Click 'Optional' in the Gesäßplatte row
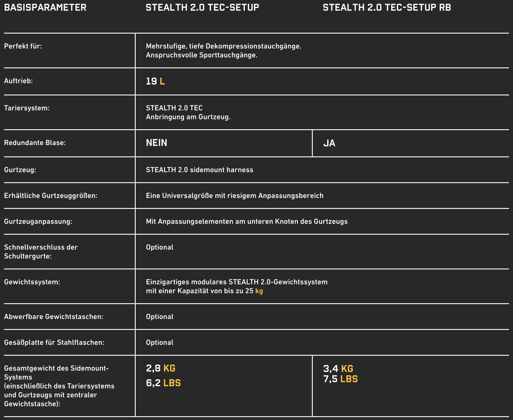Image resolution: width=513 pixels, height=420 pixels. 160,343
